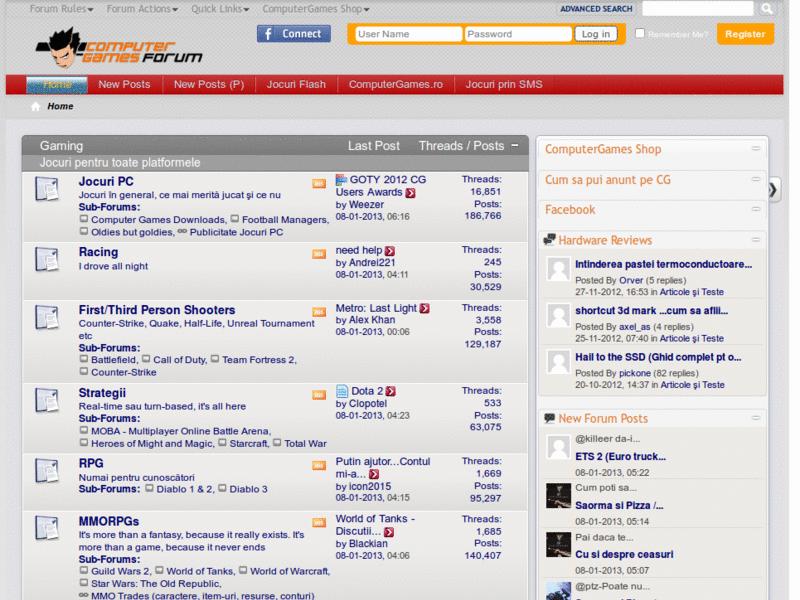The image size is (800, 600).
Task: Open the World of Warcraft sub-forum
Action: click(x=290, y=571)
